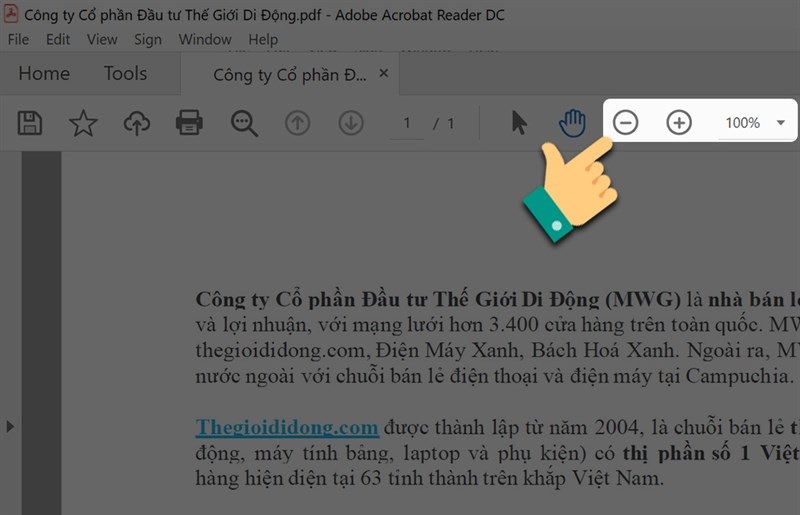Click the total page count '/ 1'

(443, 124)
